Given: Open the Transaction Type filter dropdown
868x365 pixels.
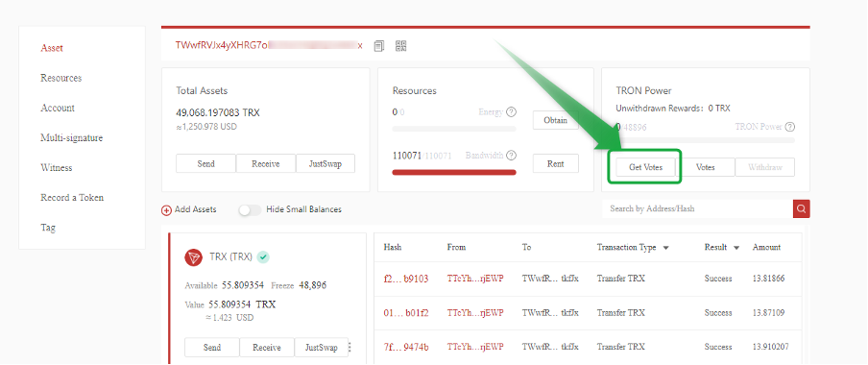Looking at the screenshot, I should coord(666,248).
